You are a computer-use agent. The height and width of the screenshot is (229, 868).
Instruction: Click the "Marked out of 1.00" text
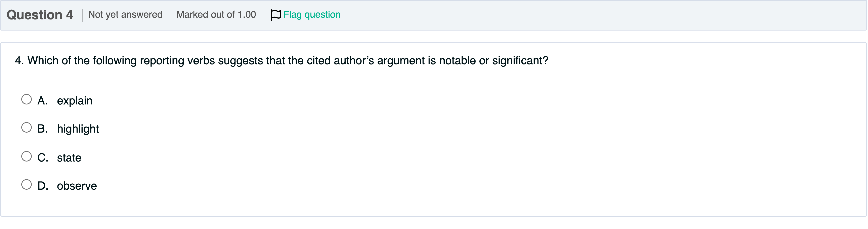216,15
